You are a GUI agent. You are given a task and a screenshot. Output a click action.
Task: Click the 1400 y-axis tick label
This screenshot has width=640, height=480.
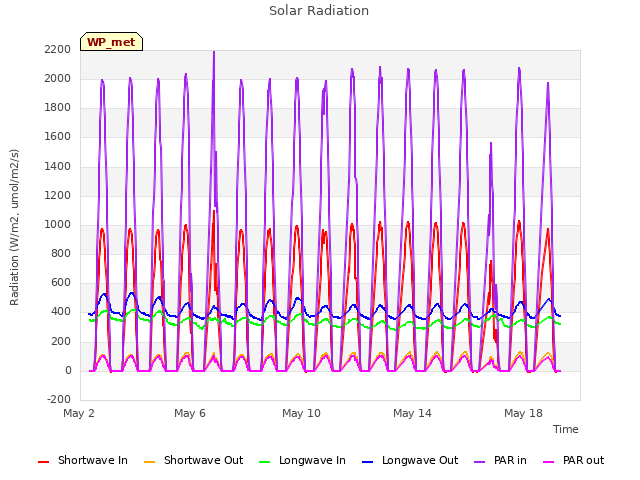58,167
